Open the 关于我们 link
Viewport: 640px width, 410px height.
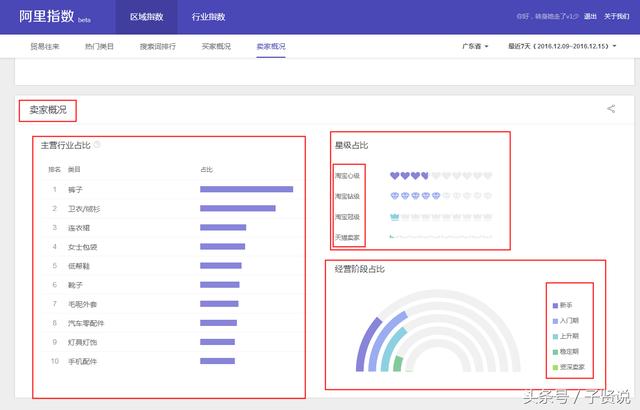click(616, 17)
